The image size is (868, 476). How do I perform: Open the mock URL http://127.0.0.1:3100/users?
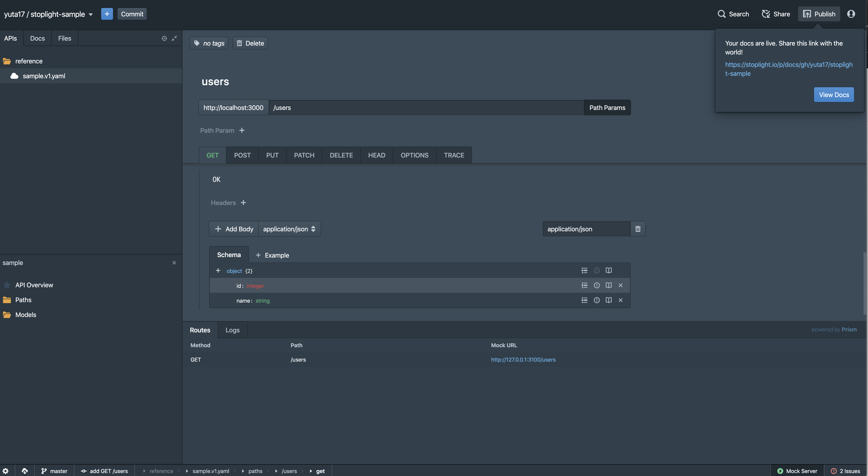pos(523,360)
